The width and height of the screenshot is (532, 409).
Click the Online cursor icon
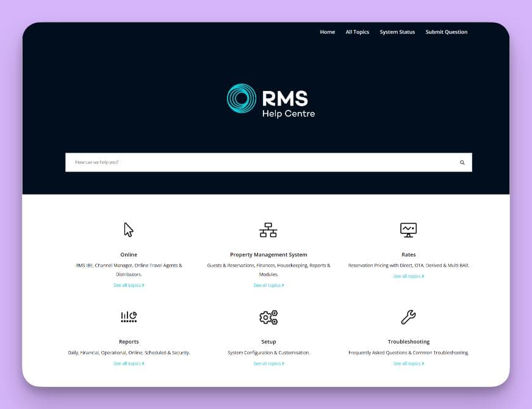[129, 230]
